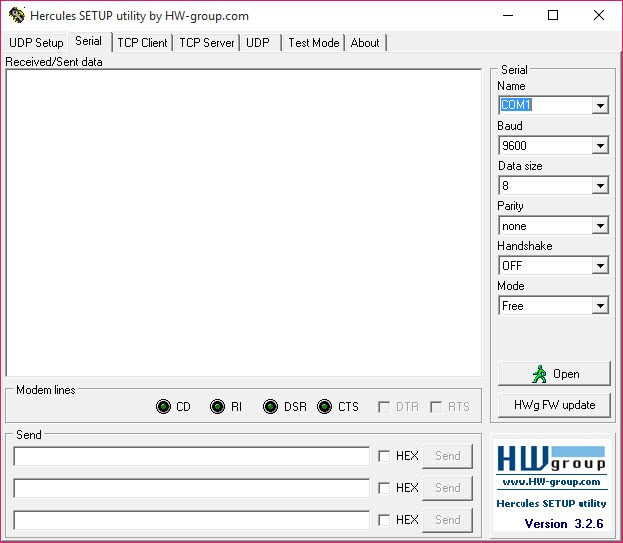Toggle the DTR checkbox
Viewport: 623px width, 543px height.
pyautogui.click(x=384, y=407)
